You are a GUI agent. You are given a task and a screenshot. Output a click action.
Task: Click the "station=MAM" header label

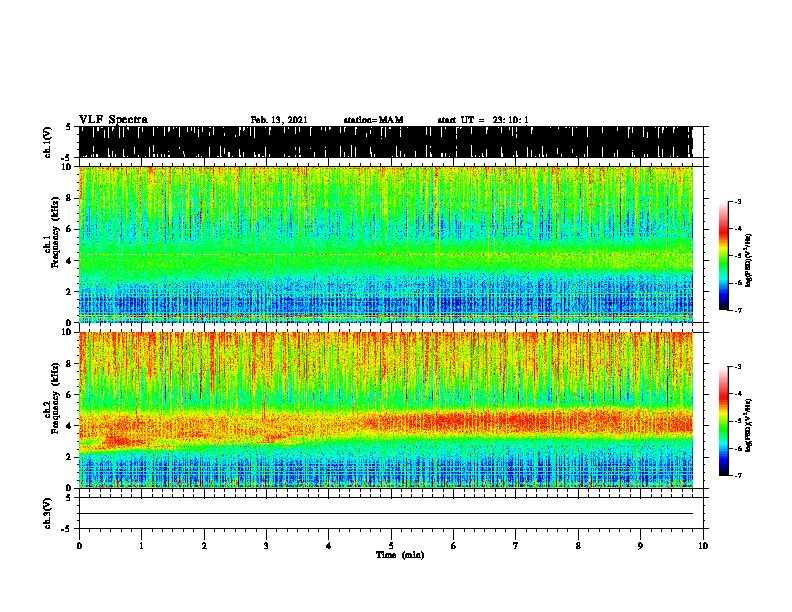(x=373, y=120)
